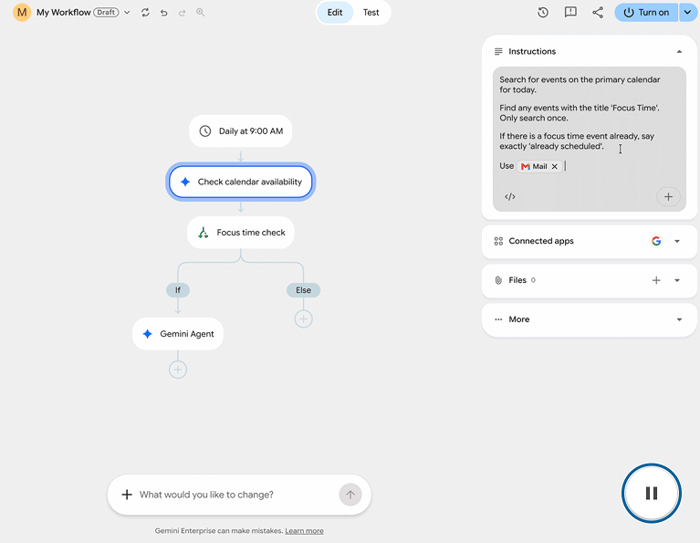Add a file with Files plus icon
The height and width of the screenshot is (543, 700).
click(x=656, y=280)
